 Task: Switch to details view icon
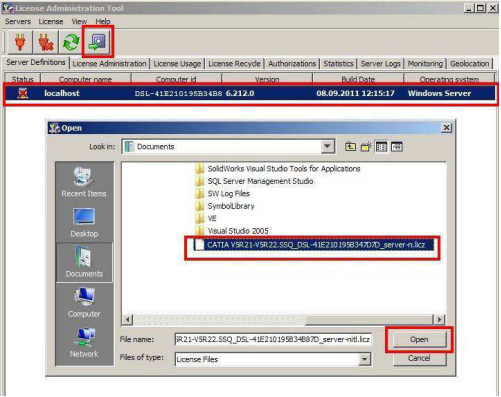point(396,147)
